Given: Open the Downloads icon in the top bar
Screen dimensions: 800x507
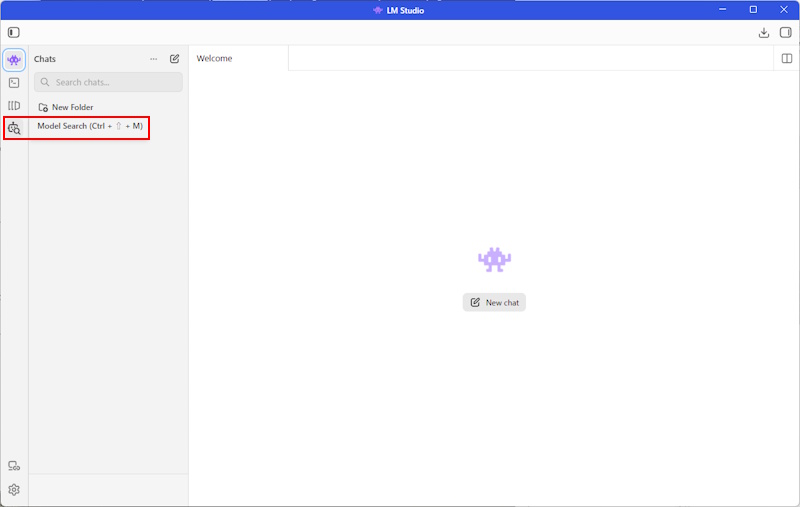Looking at the screenshot, I should 764,32.
